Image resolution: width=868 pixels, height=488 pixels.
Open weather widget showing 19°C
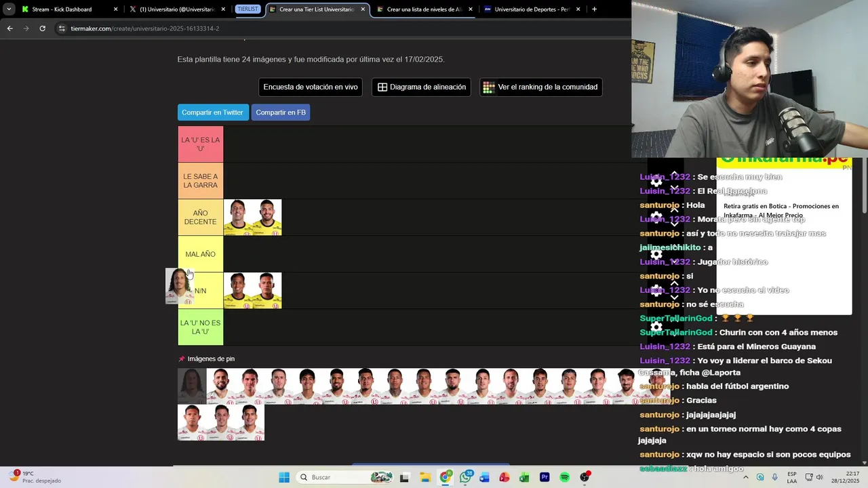click(x=34, y=477)
